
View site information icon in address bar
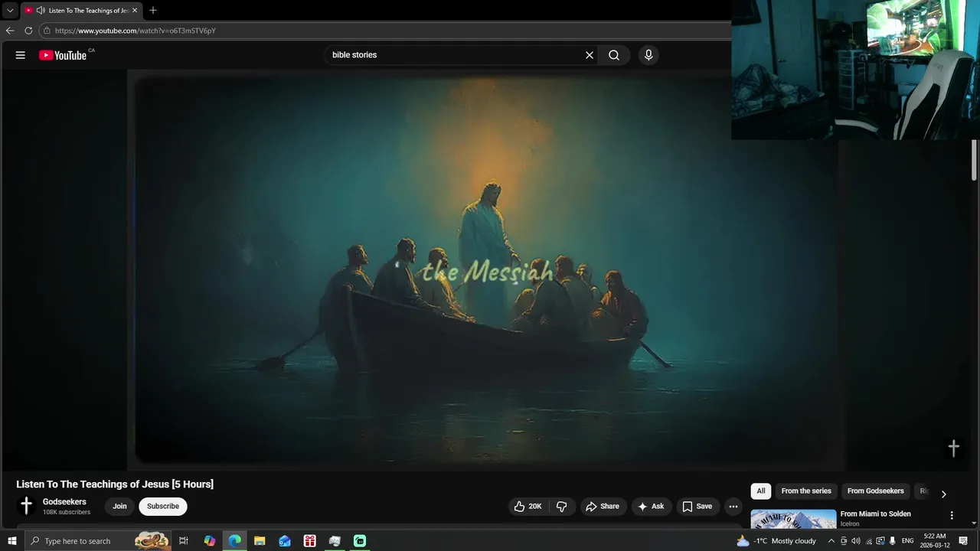47,31
